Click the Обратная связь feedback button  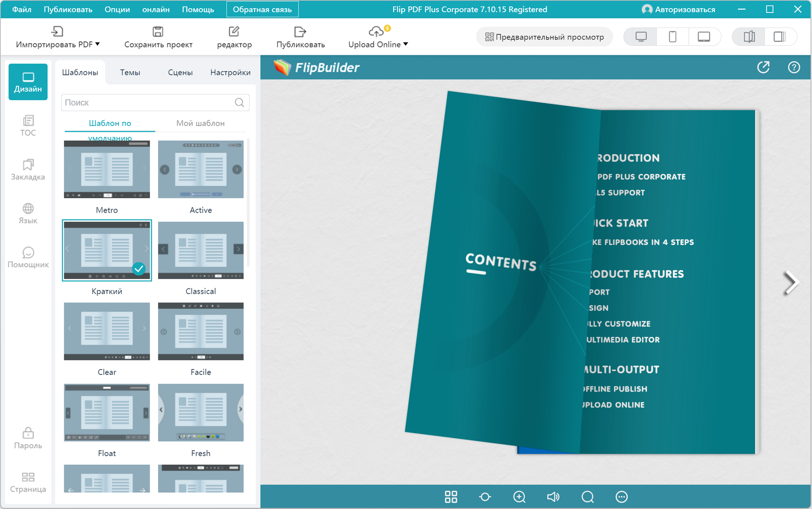(x=263, y=9)
